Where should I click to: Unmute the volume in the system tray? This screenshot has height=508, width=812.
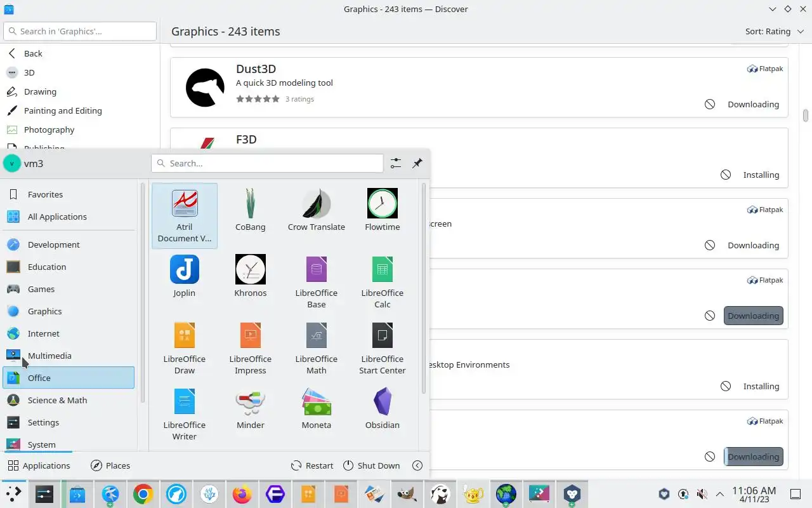pyautogui.click(x=702, y=494)
